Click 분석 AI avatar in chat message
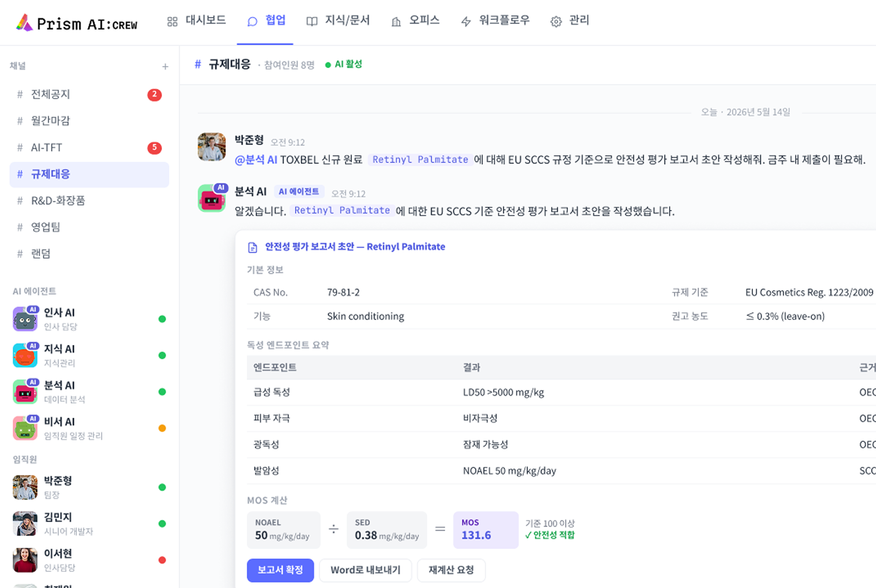876x588 pixels. [x=212, y=198]
